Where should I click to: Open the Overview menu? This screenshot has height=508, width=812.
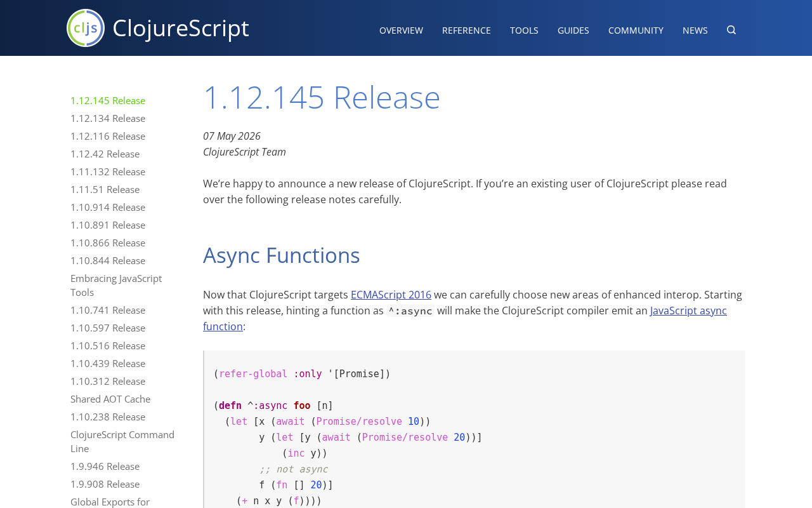pyautogui.click(x=401, y=30)
